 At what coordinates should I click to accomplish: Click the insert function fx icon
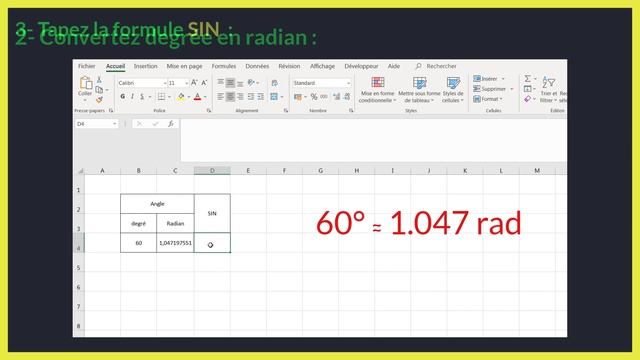(x=171, y=124)
